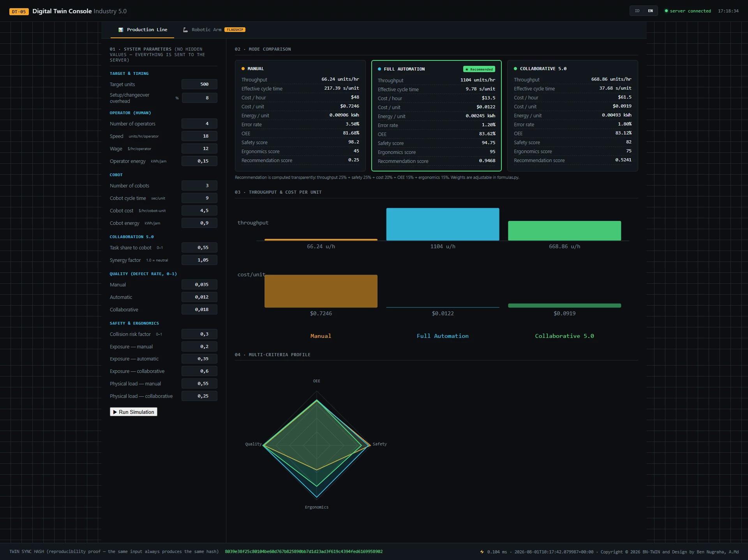This screenshot has height=560, width=748.
Task: Click the twin sync hash value
Action: pyautogui.click(x=303, y=551)
